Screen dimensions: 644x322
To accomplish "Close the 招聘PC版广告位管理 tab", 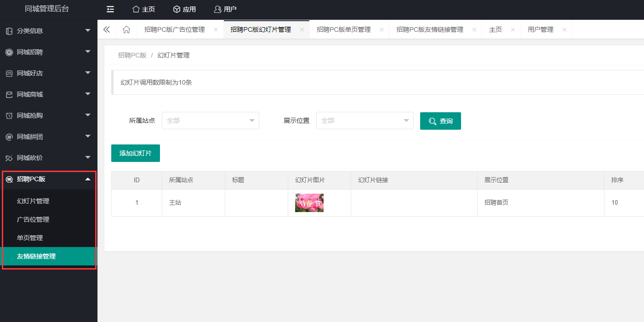I will click(216, 29).
